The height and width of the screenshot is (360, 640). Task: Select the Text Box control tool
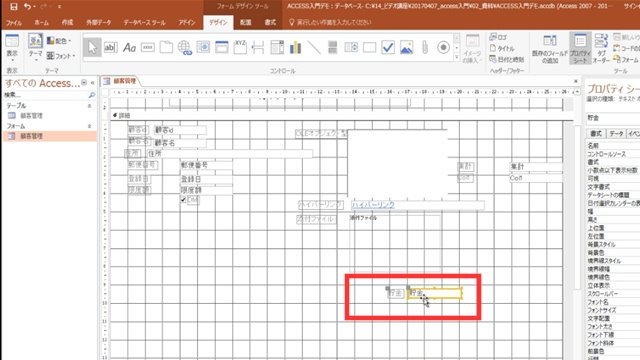(110, 47)
